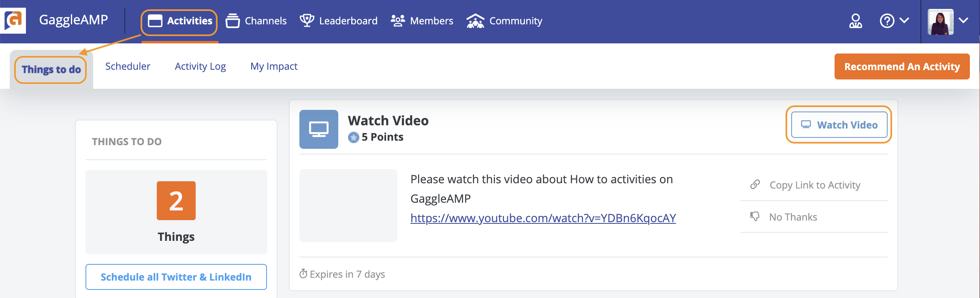Image resolution: width=980 pixels, height=298 pixels.
Task: Open the Activity Log tab
Action: 200,66
